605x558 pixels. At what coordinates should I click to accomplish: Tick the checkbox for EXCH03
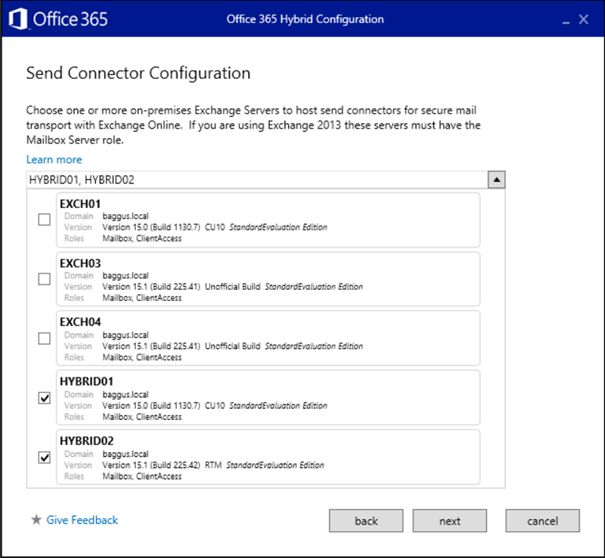(44, 279)
